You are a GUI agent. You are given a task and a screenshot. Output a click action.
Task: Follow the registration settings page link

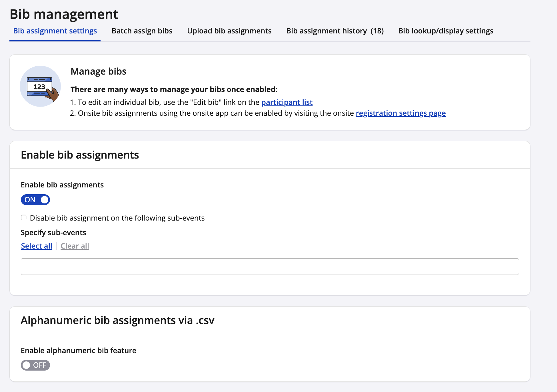click(x=400, y=113)
